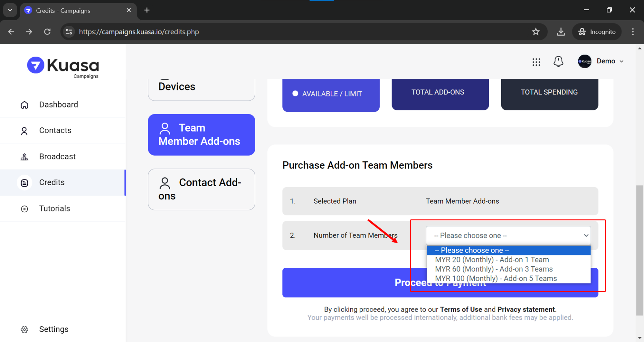
Task: Open the apps grid icon
Action: 536,62
